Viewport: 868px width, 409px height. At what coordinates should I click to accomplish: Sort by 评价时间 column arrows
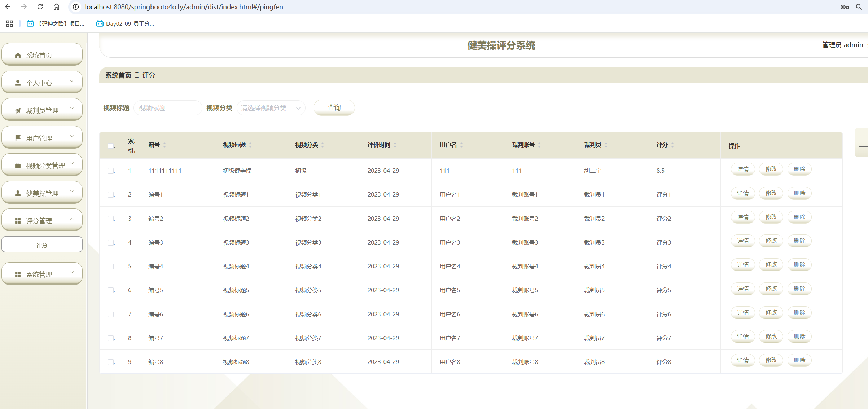[x=395, y=145]
